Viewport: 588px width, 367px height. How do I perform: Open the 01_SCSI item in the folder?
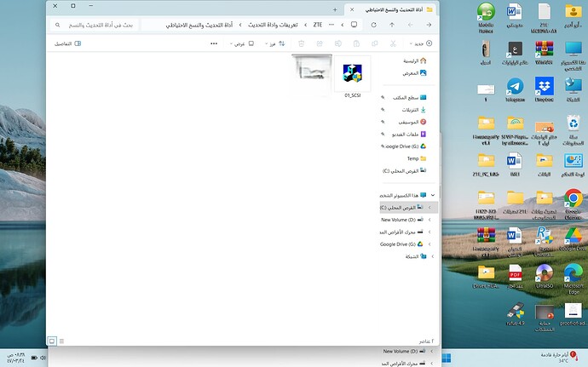point(352,77)
